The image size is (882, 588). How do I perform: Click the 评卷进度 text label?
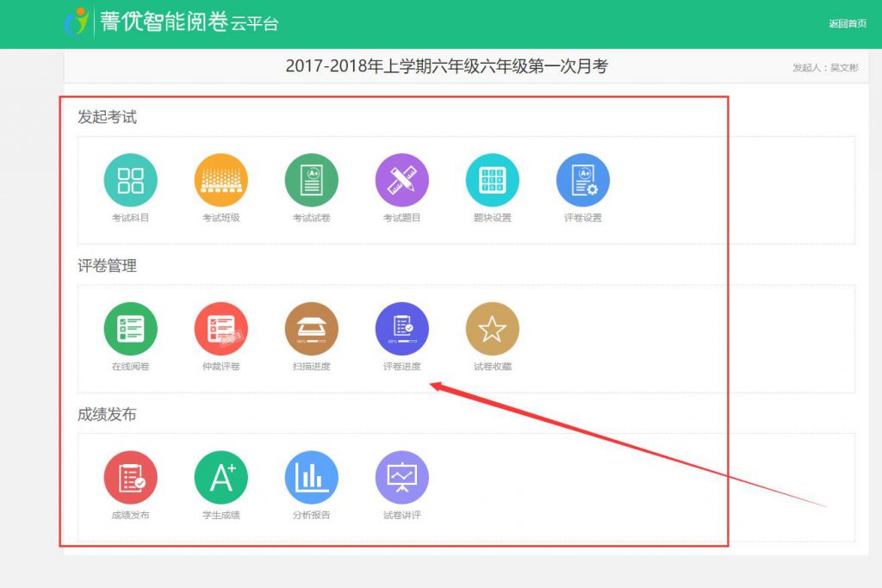(401, 367)
